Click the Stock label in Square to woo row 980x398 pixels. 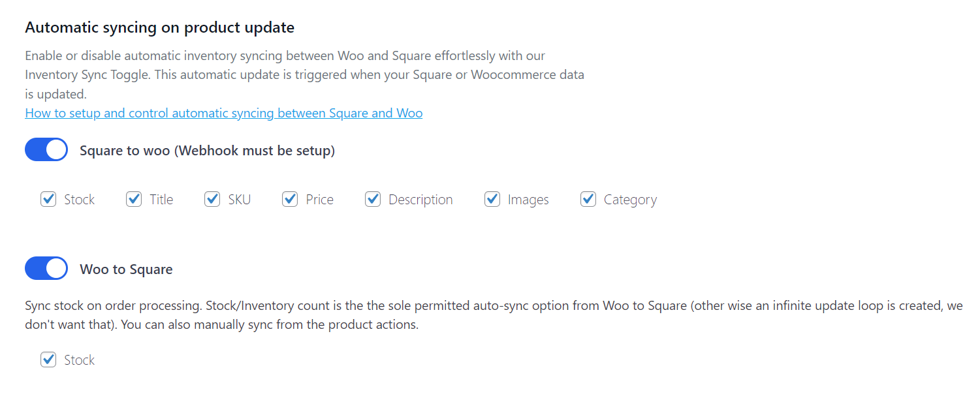[78, 199]
